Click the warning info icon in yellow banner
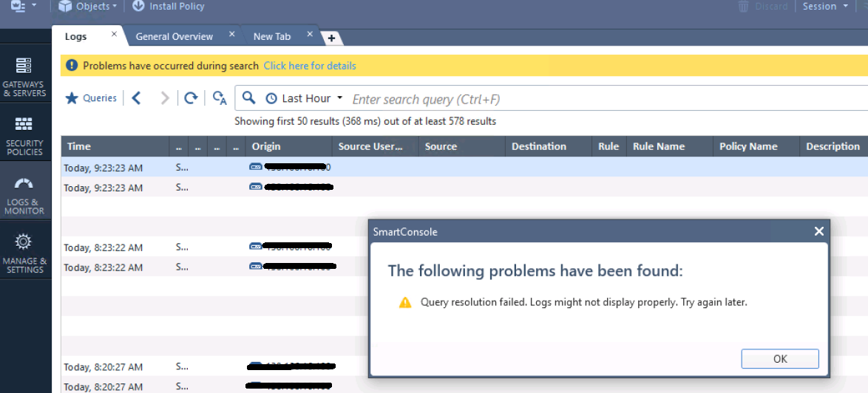This screenshot has height=393, width=868. tap(72, 66)
